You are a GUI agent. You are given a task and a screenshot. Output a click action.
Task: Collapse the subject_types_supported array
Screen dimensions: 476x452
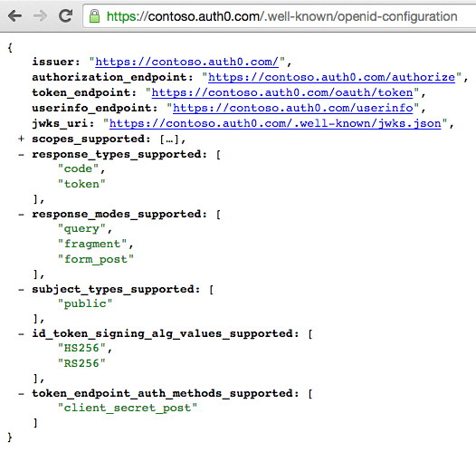21,290
